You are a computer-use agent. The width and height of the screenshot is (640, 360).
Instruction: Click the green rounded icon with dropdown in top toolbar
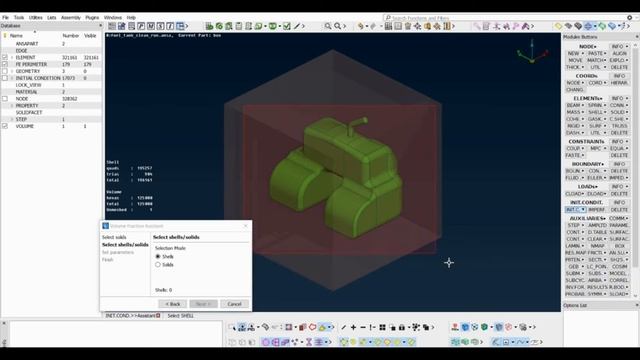[273, 26]
